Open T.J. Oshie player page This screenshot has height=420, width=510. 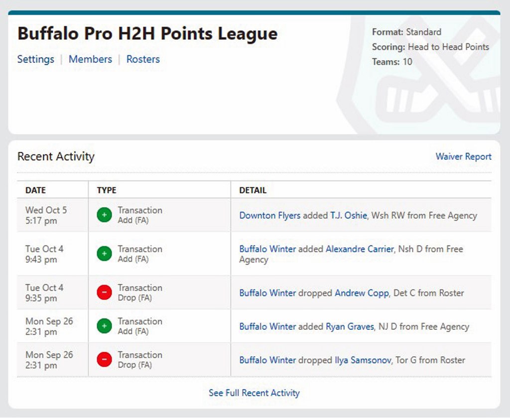click(349, 215)
